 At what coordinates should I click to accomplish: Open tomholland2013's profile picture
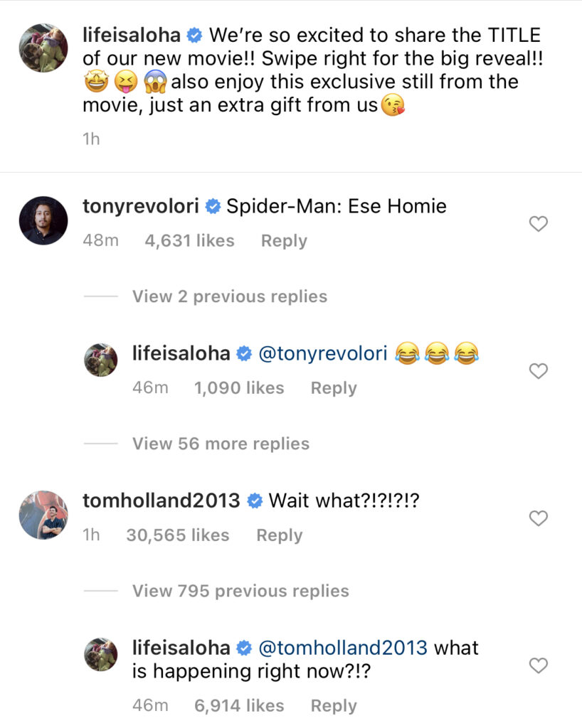(43, 515)
